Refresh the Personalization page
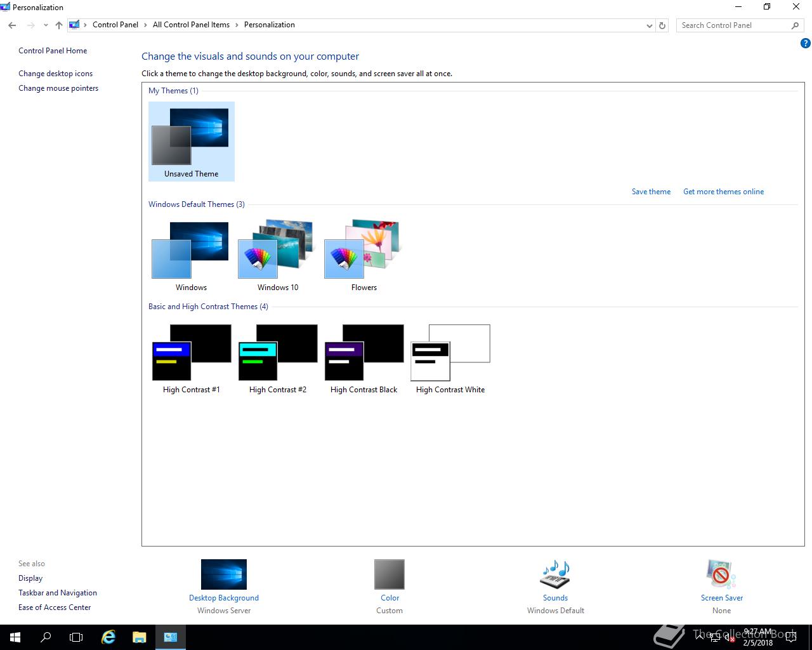Image resolution: width=812 pixels, height=650 pixels. [x=662, y=25]
